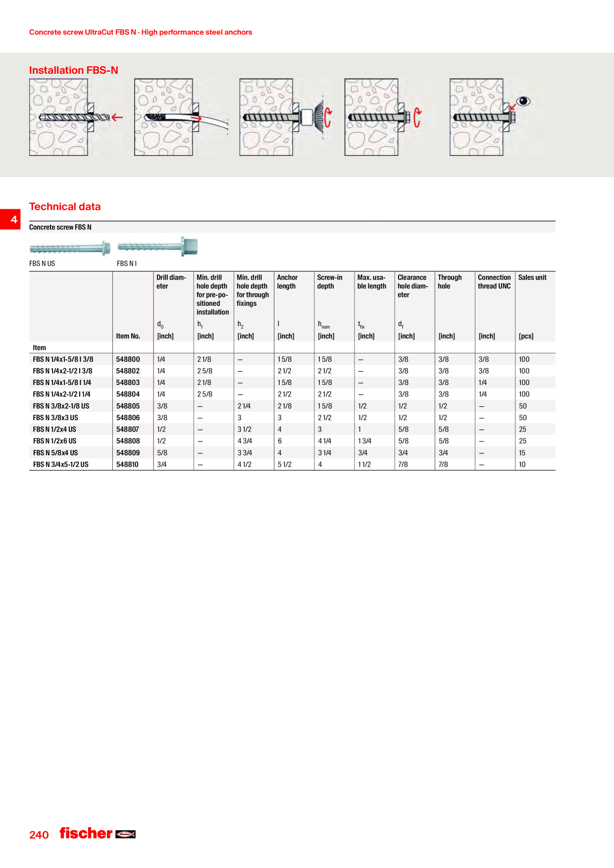
Task: Click item number 548800
Action: click(128, 359)
